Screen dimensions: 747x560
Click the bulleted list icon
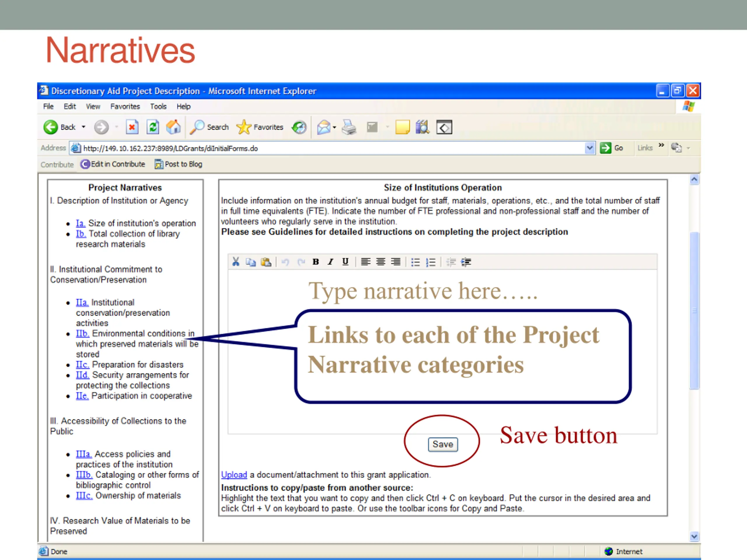[416, 262]
